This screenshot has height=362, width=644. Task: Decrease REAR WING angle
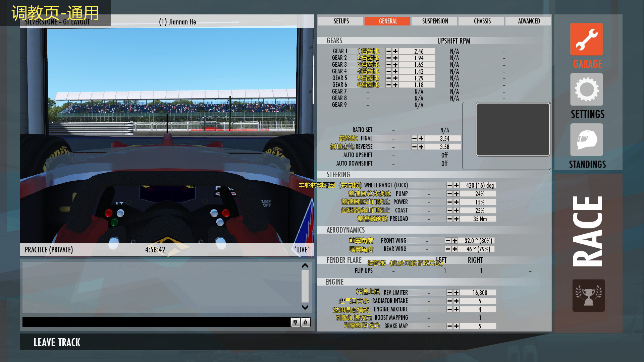click(x=448, y=249)
